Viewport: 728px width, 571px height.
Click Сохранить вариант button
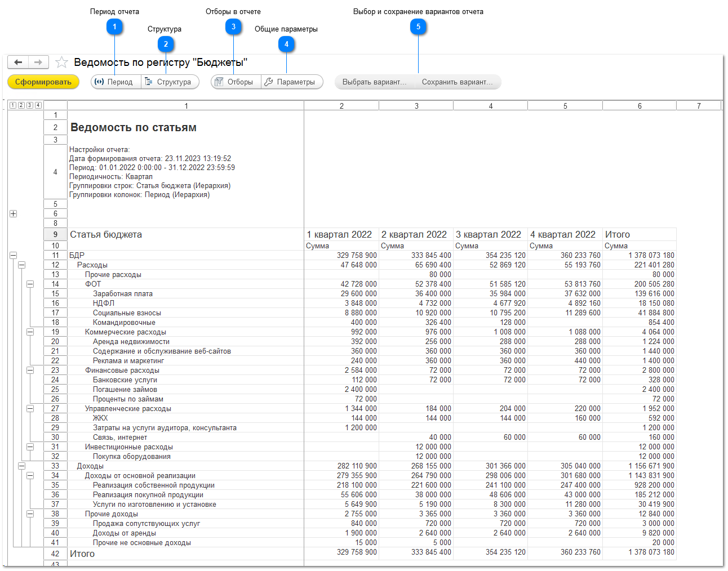pos(458,82)
